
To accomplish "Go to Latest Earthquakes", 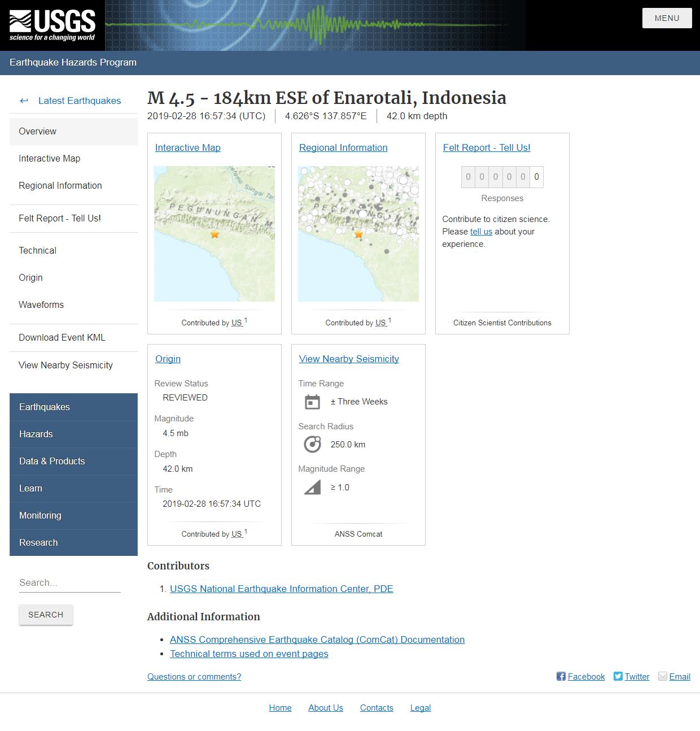I will (x=80, y=101).
